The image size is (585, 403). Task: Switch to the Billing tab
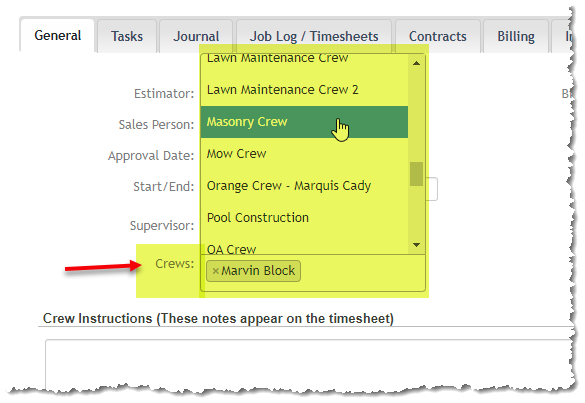[516, 37]
